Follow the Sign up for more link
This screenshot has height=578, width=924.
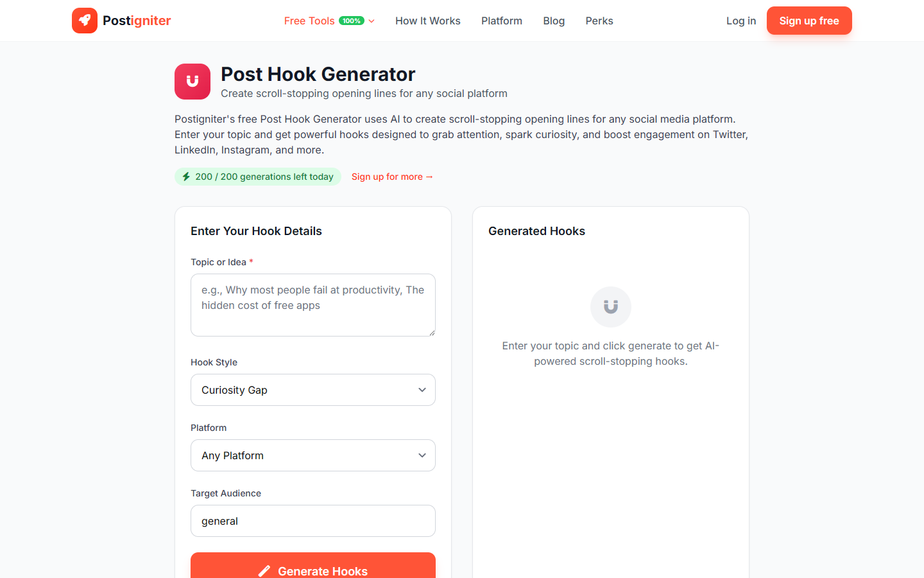tap(392, 176)
